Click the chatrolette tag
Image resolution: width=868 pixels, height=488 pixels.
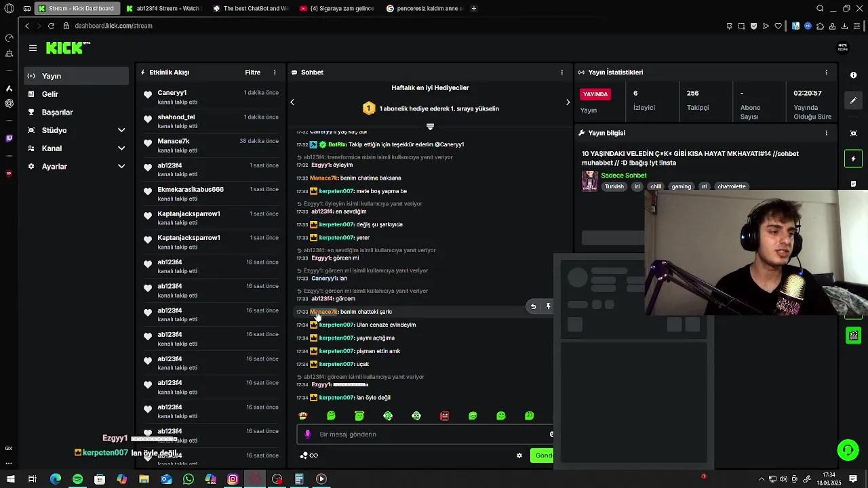(x=731, y=186)
